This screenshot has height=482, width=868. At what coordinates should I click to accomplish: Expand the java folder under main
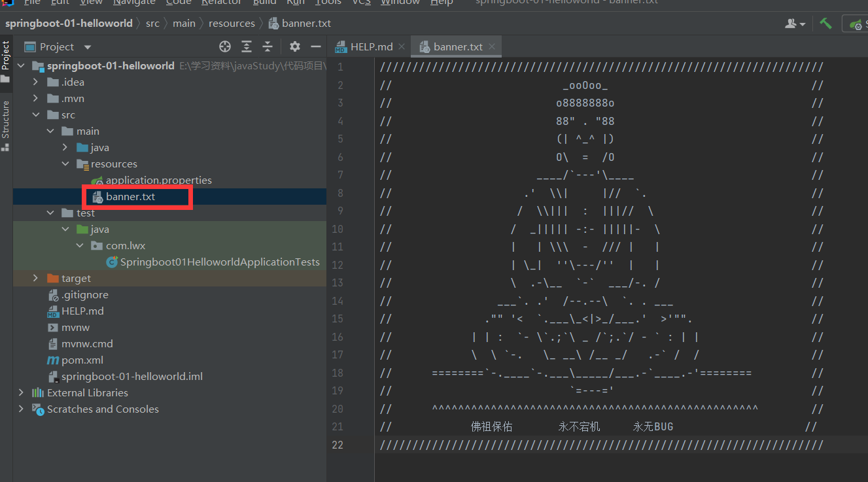point(65,148)
